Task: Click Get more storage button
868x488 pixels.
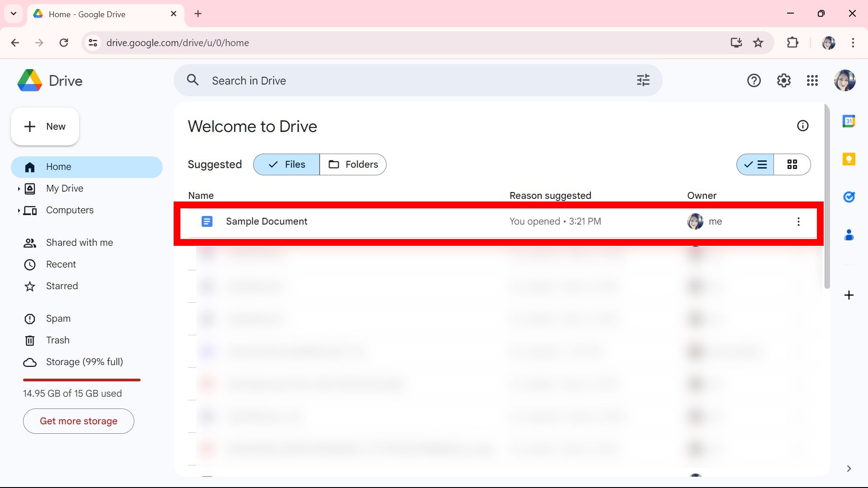Action: point(78,421)
